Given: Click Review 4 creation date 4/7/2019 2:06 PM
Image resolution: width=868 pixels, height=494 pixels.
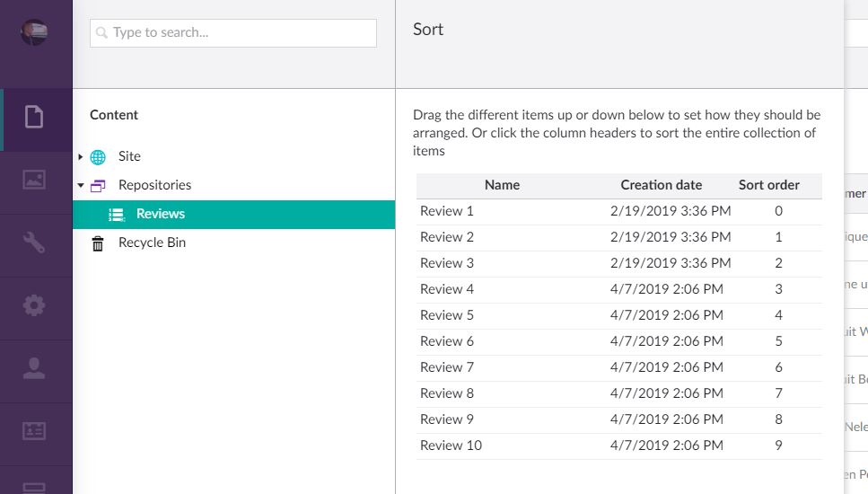Looking at the screenshot, I should pos(667,289).
